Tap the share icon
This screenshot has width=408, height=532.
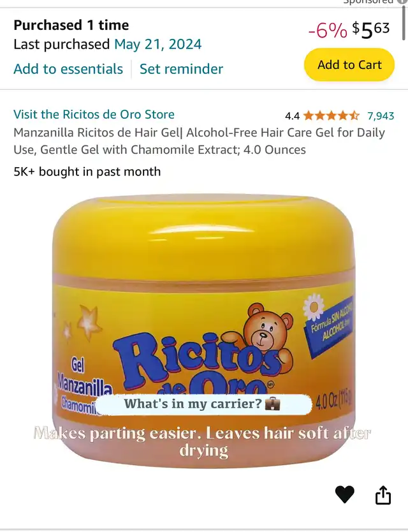(383, 494)
